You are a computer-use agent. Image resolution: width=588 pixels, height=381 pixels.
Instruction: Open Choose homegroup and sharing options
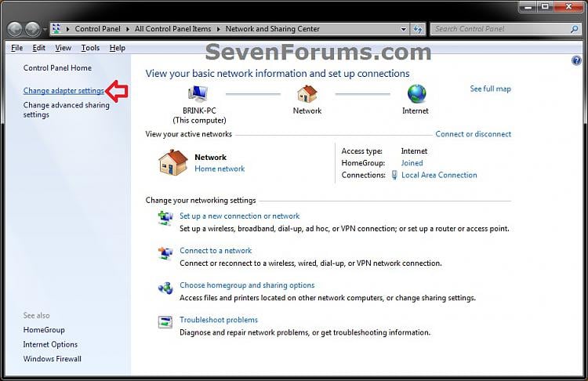[247, 285]
